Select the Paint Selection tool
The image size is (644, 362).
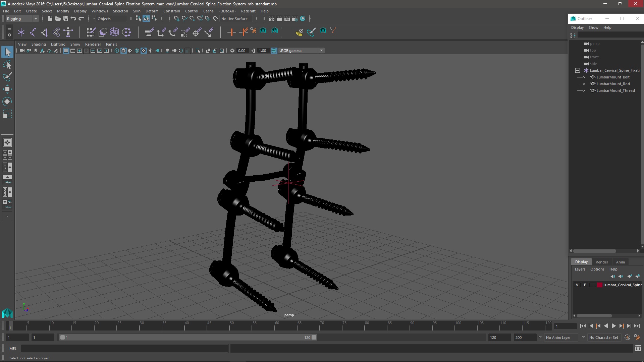tap(7, 77)
